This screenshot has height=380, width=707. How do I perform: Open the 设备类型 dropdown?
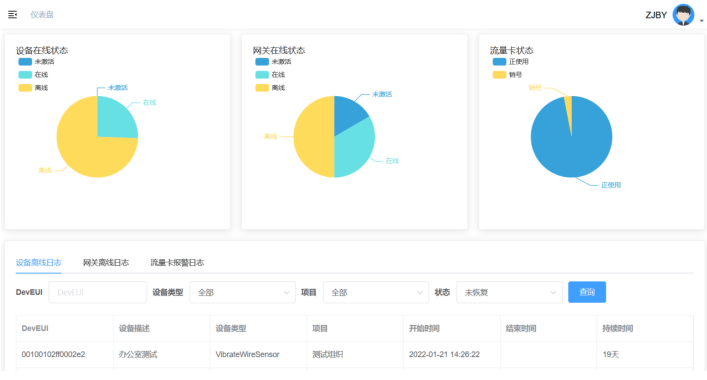click(243, 292)
